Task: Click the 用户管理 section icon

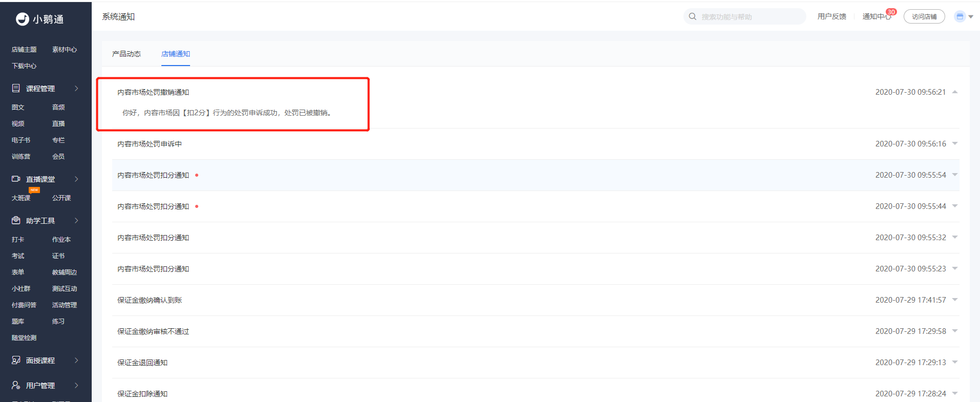Action: pyautogui.click(x=16, y=385)
